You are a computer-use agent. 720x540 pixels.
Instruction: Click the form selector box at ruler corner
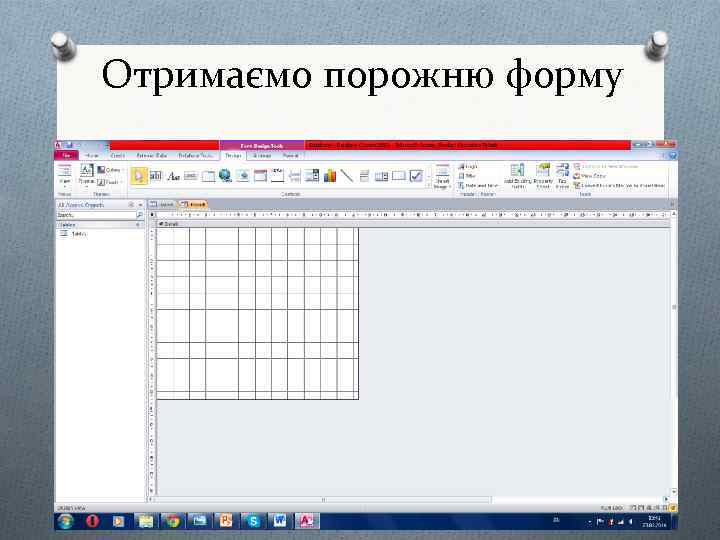coord(152,215)
